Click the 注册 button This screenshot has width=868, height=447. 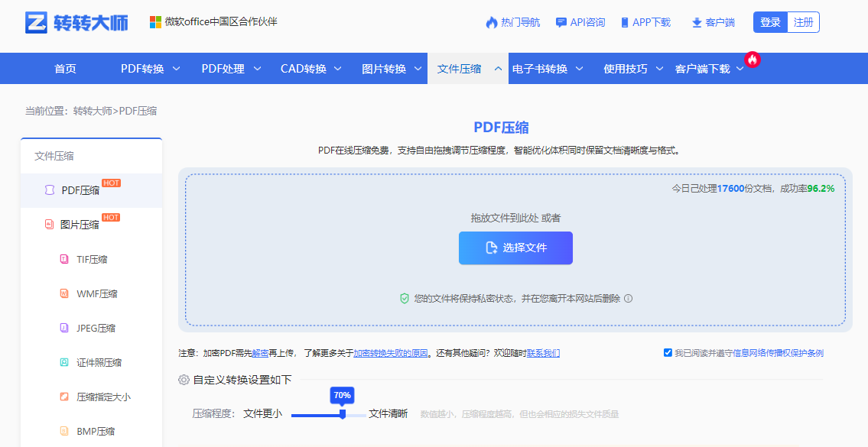[x=803, y=22]
